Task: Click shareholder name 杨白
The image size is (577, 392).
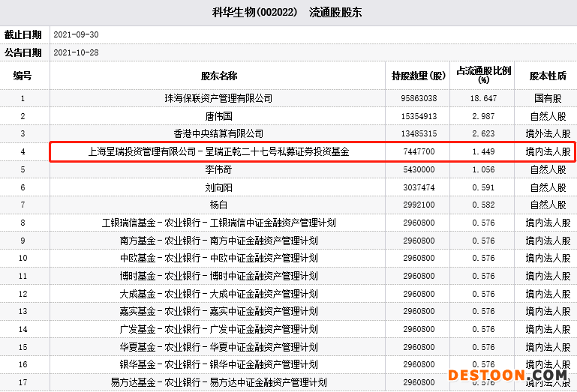Action: click(218, 205)
